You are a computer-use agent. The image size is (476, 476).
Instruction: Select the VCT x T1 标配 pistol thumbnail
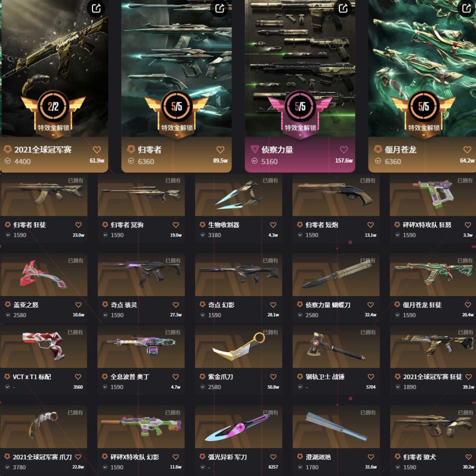click(x=44, y=347)
